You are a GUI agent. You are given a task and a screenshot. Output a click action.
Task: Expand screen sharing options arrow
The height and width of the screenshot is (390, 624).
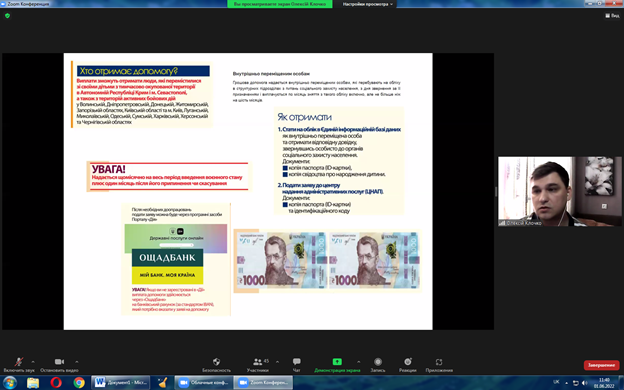(x=359, y=362)
